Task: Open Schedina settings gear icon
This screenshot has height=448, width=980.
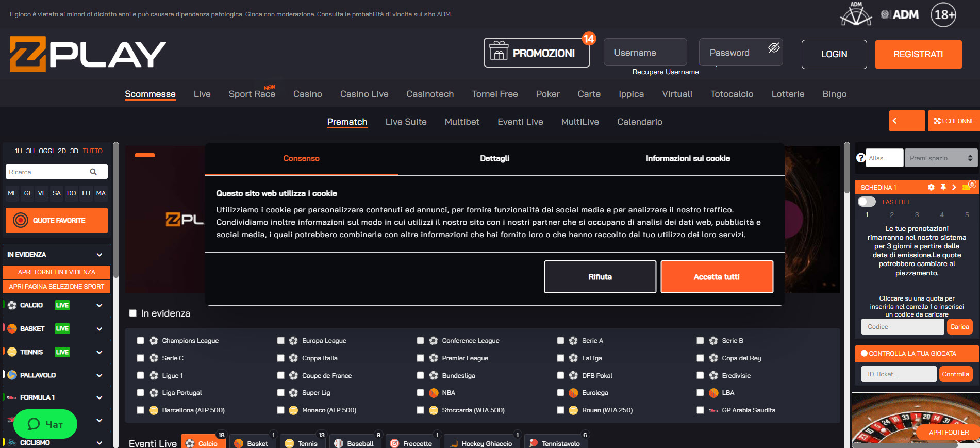Action: coord(931,187)
